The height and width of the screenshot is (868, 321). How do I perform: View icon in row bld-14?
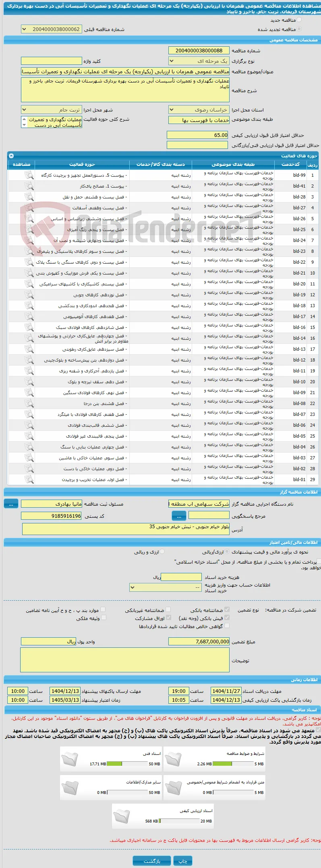(x=29, y=338)
